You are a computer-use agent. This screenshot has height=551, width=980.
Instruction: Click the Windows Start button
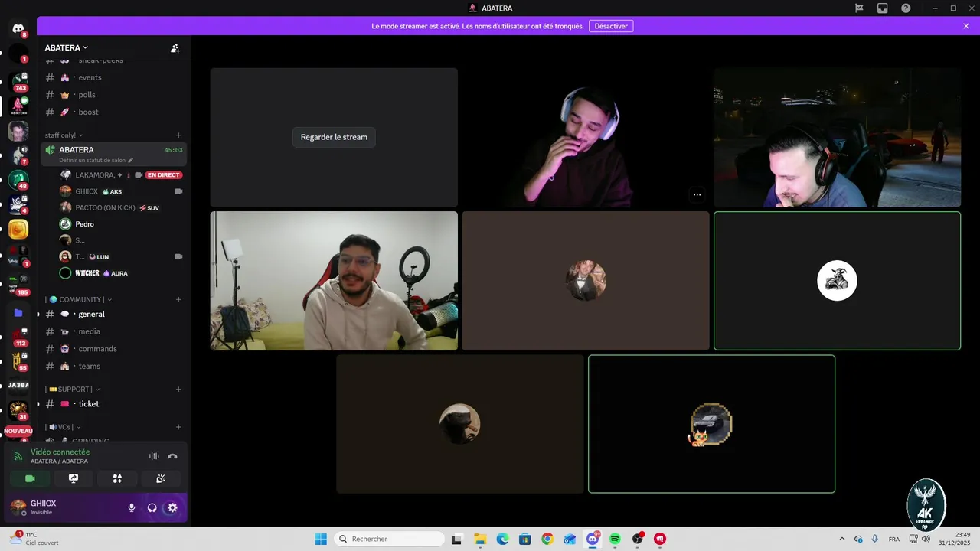320,539
